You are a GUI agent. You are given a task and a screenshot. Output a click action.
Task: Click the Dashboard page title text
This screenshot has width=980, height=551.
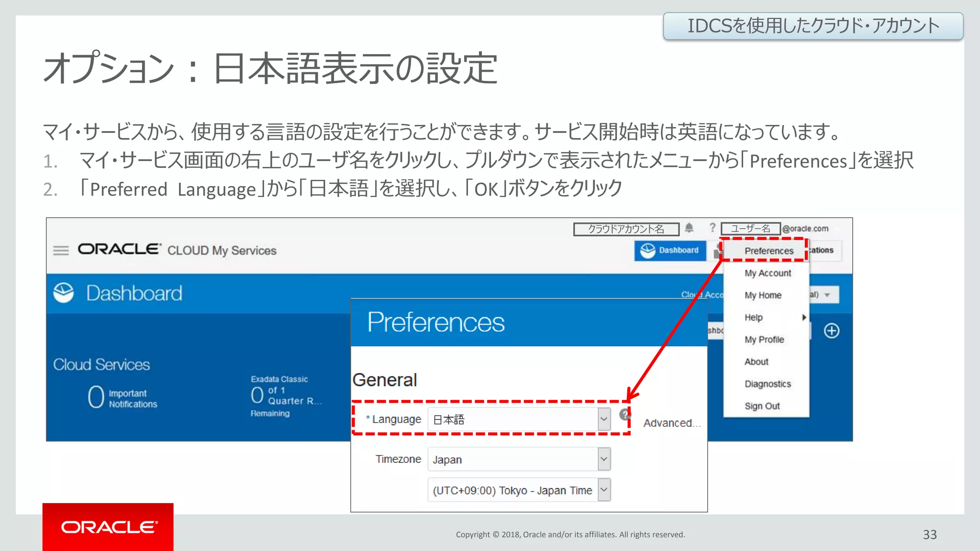(x=134, y=293)
